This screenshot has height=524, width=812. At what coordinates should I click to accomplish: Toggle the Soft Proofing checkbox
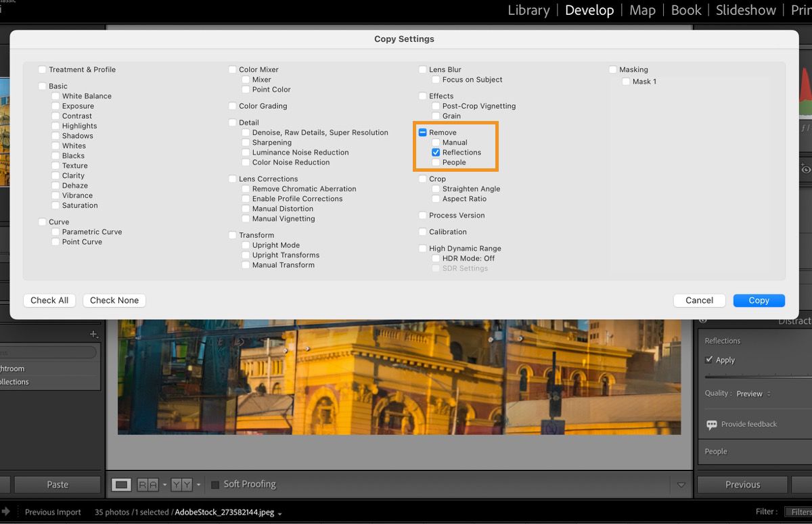click(x=215, y=485)
